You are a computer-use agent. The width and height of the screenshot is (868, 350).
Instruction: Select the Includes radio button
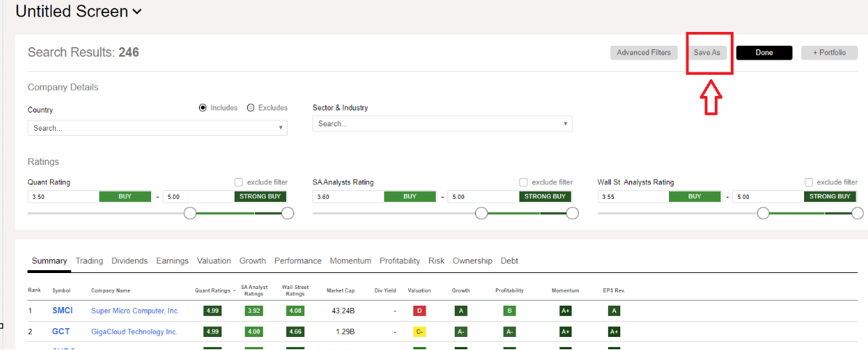click(x=203, y=107)
